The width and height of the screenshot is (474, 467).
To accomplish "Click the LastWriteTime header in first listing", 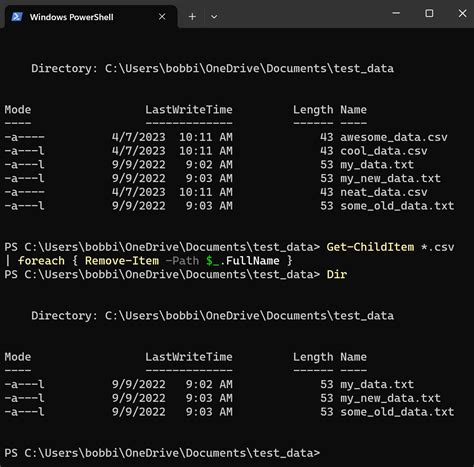I will 189,110.
